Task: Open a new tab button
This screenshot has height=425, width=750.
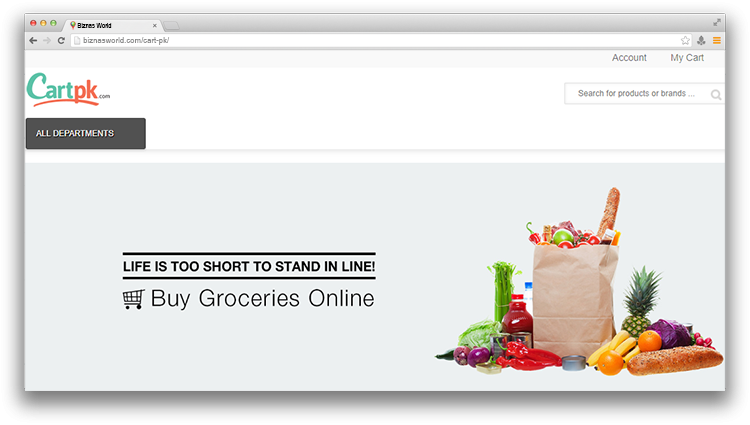Action: 171,25
